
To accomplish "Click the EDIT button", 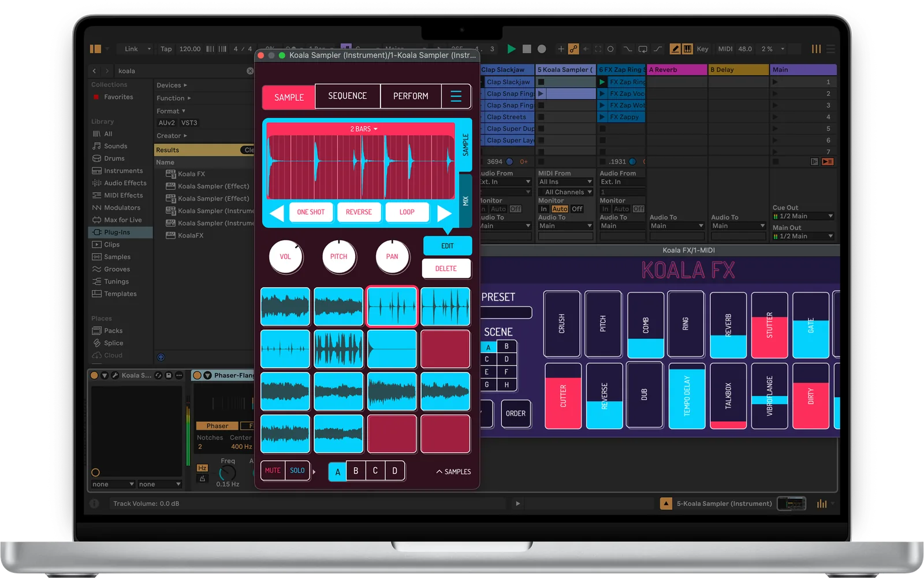I will [x=448, y=246].
